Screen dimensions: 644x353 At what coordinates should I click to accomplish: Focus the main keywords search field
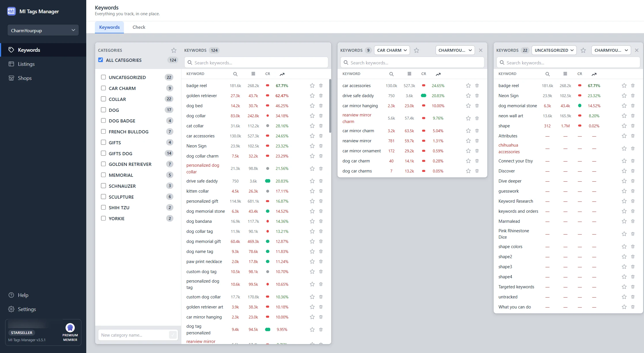point(256,63)
